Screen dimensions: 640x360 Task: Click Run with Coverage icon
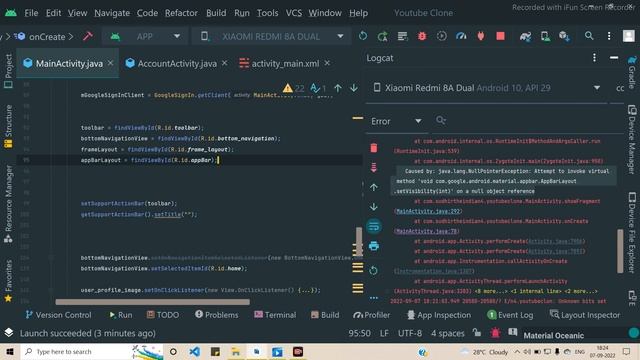click(442, 36)
